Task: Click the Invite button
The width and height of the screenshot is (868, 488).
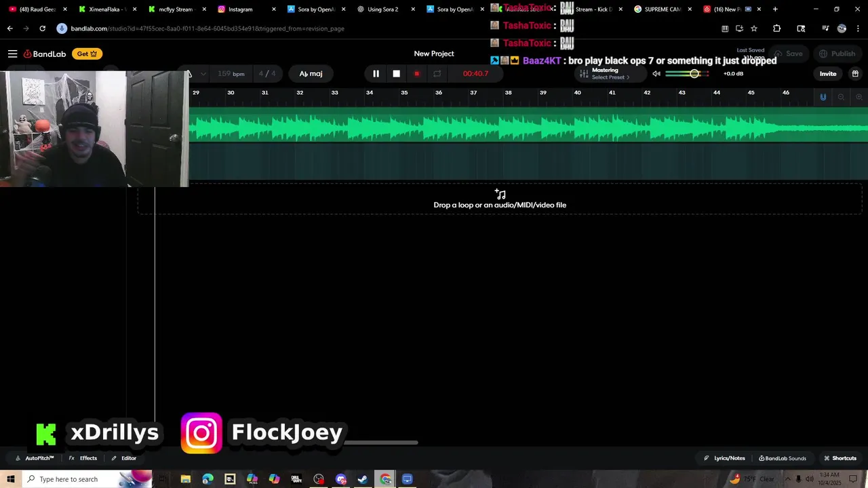Action: point(828,74)
